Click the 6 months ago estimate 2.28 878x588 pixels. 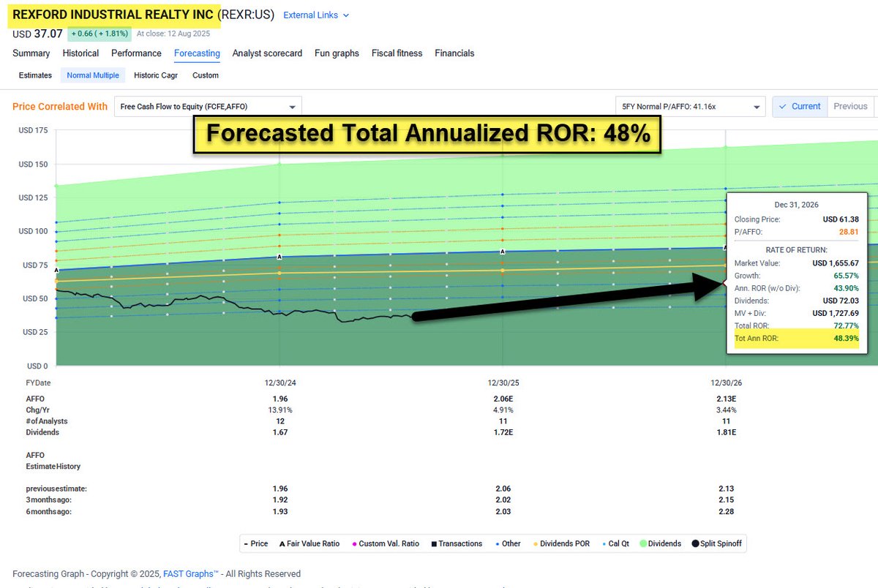pyautogui.click(x=726, y=511)
